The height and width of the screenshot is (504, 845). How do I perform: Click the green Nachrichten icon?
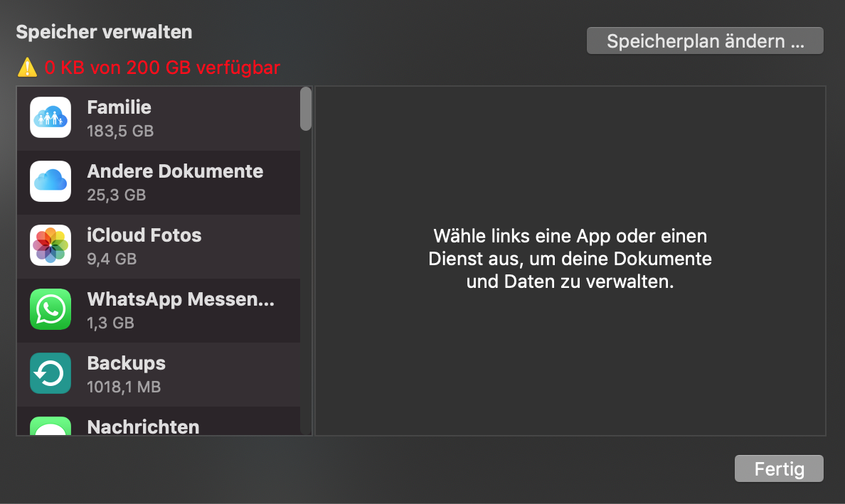click(51, 426)
